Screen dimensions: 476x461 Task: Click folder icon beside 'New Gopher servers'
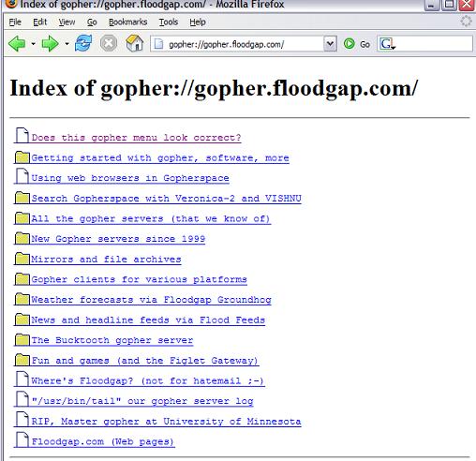click(22, 238)
